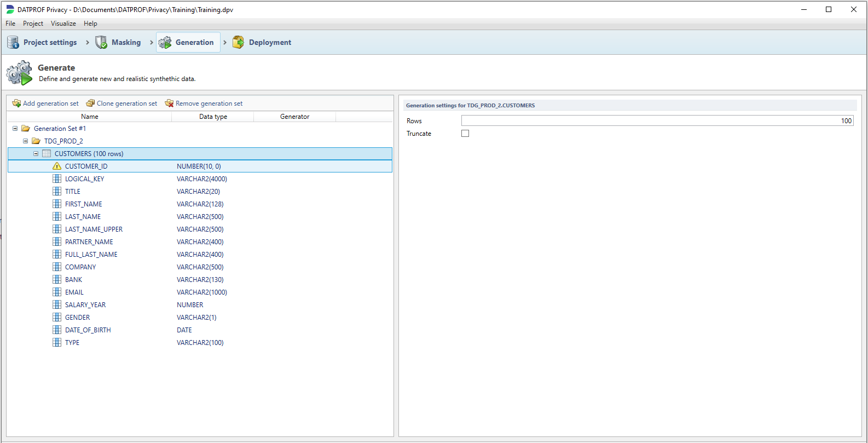The height and width of the screenshot is (443, 868).
Task: Click the Masking shield icon
Action: (101, 42)
